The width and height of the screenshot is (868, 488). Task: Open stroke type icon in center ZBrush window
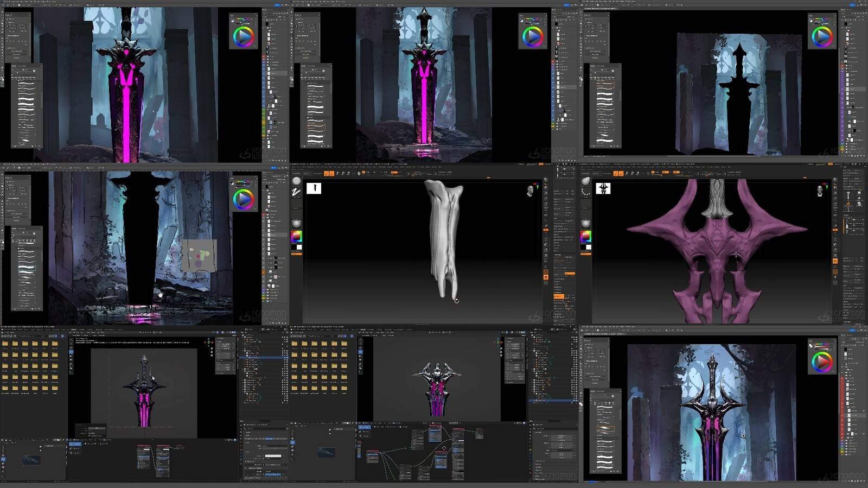tap(296, 192)
